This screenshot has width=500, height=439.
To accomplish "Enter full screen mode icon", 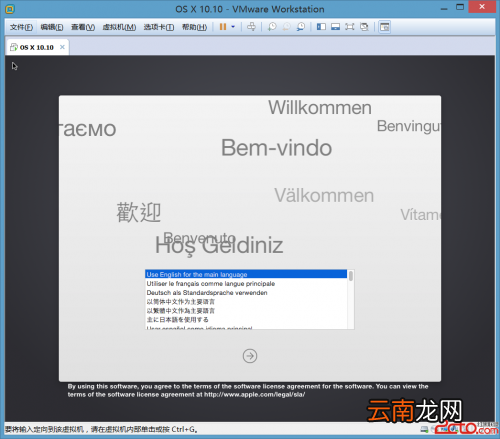I will [x=350, y=27].
